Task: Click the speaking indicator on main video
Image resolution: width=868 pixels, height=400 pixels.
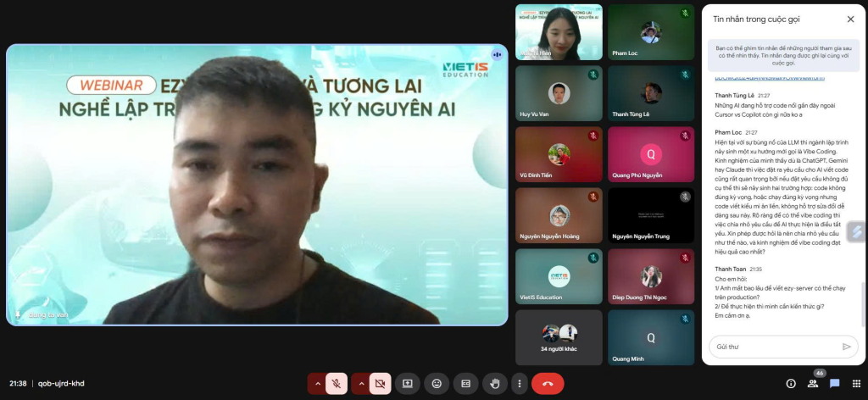Action: 497,54
